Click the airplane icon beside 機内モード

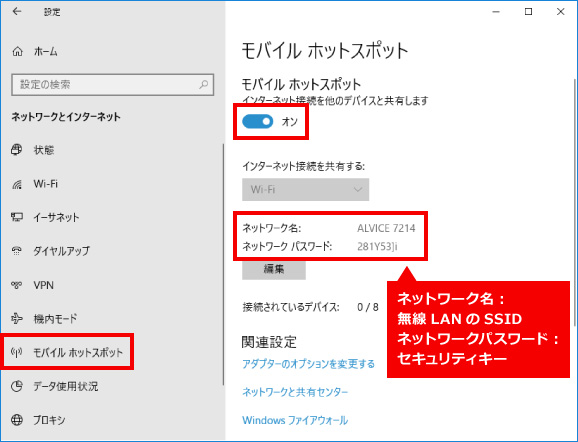coord(17,319)
